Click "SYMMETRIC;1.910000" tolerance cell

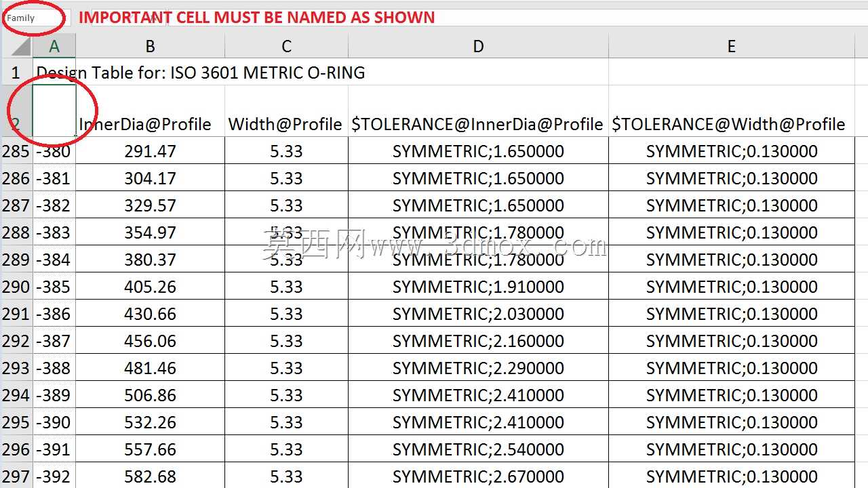(x=478, y=286)
